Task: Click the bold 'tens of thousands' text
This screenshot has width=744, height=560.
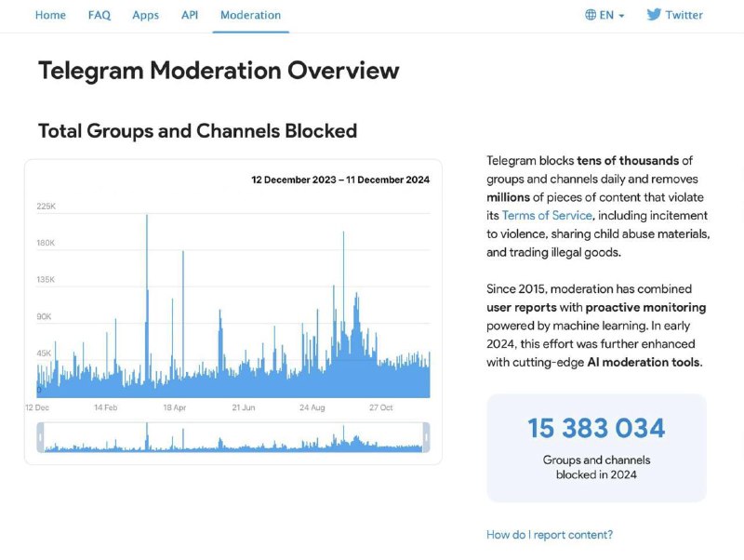Action: tap(628, 161)
